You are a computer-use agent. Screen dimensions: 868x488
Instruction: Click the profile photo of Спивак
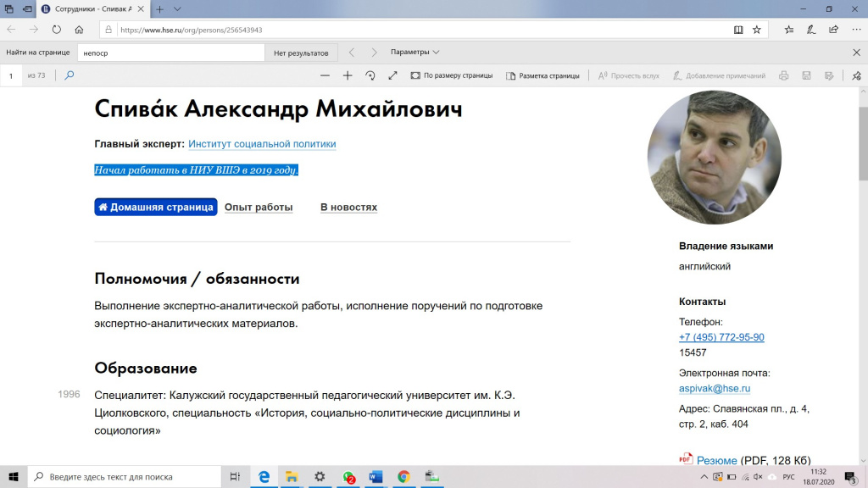pyautogui.click(x=714, y=158)
